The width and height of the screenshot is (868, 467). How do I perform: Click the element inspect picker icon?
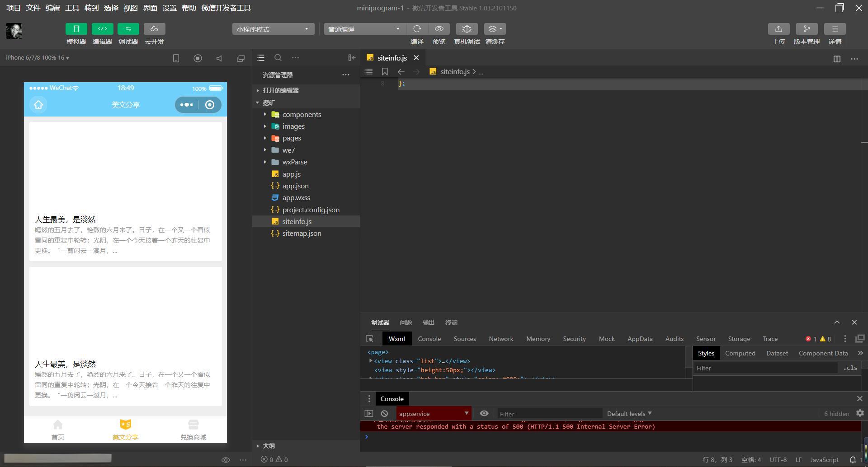[x=370, y=339]
